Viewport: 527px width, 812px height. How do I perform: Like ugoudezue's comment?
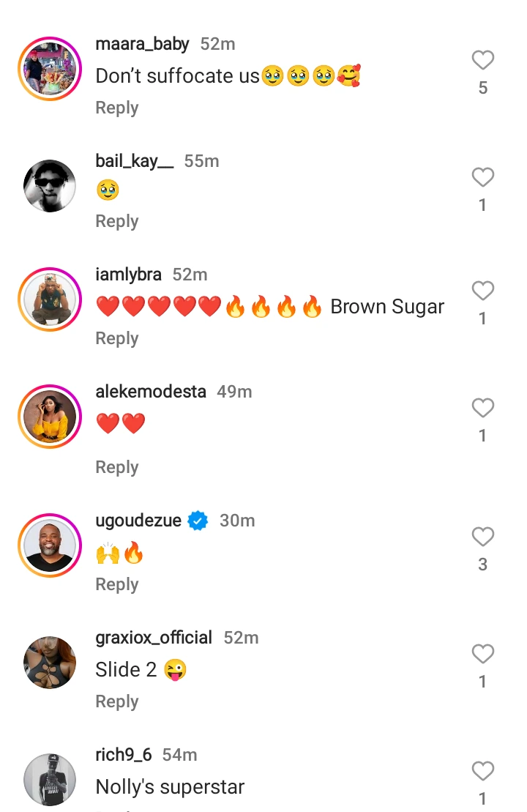482,537
